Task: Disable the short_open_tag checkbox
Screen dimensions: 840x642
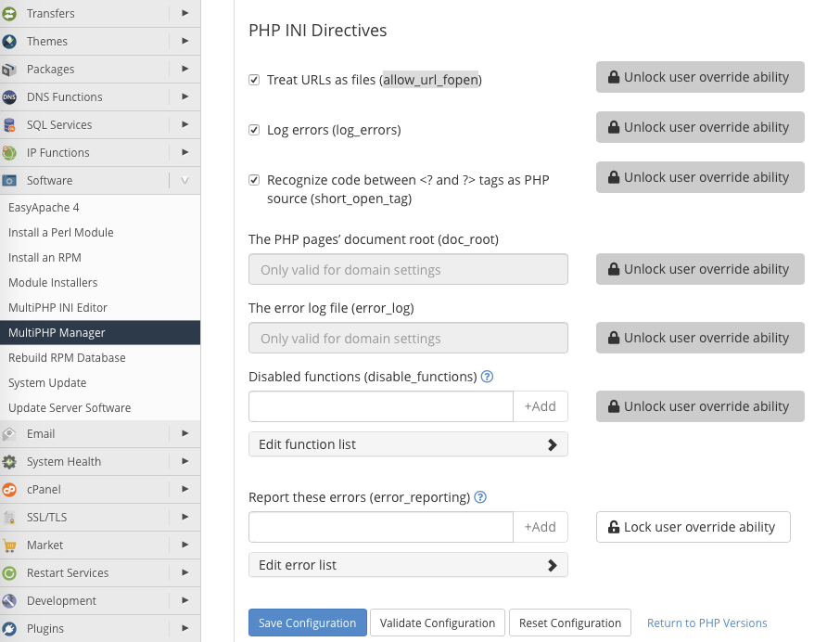Action: (x=254, y=180)
